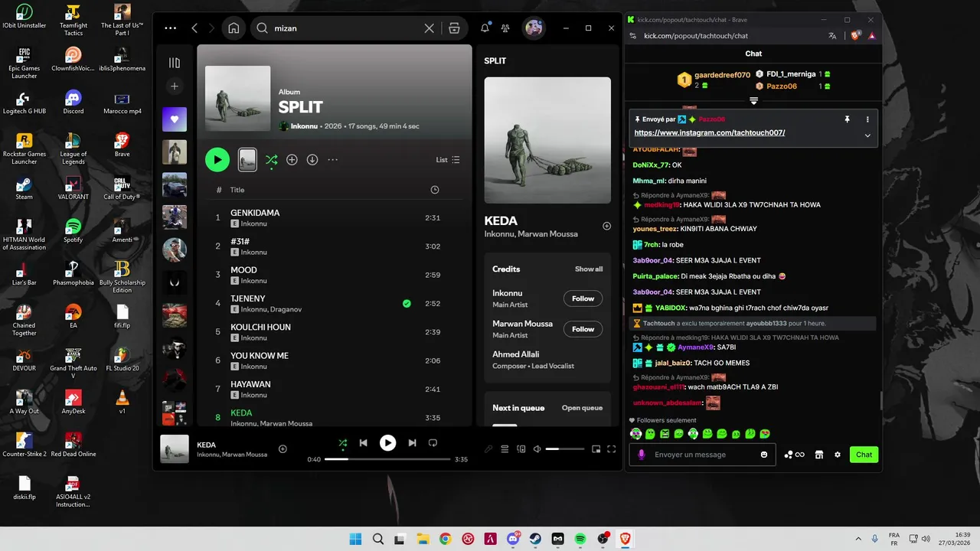Screen dimensions: 980x551
Task: Open the Spotify three-dots main menu
Action: [x=170, y=28]
